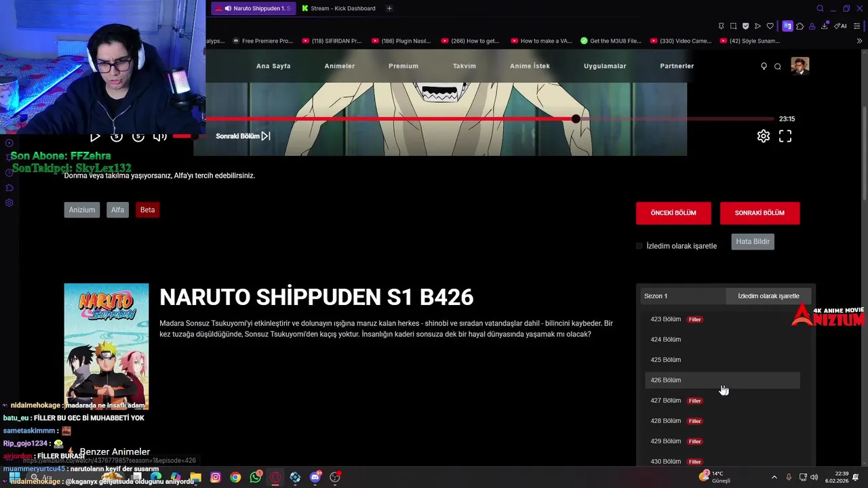868x488 pixels.
Task: Toggle the lightbulb theme icon in site header
Action: pyautogui.click(x=764, y=66)
